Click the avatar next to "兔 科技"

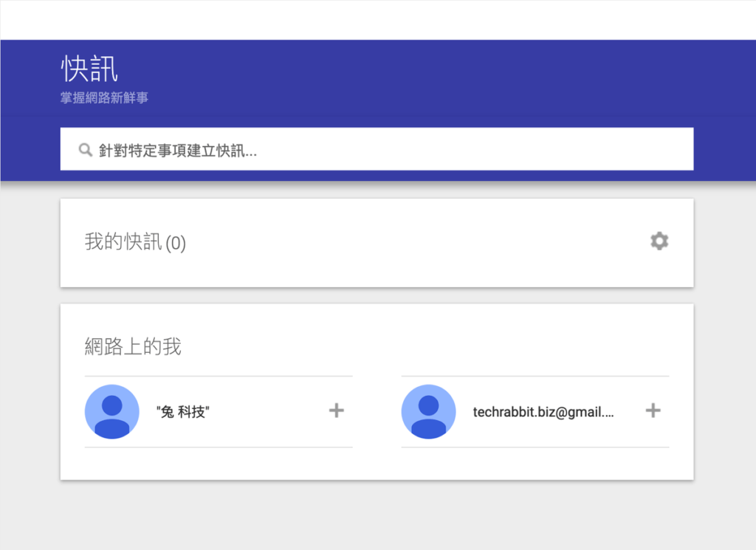112,412
